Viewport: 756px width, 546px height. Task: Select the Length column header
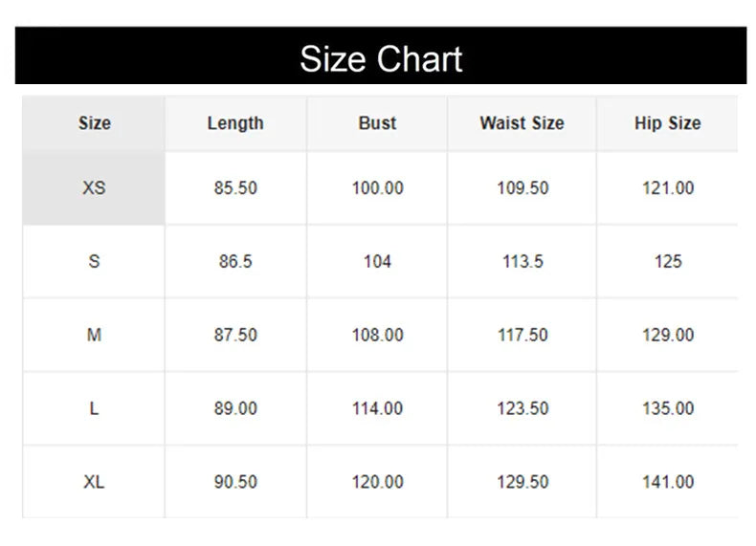coord(235,123)
